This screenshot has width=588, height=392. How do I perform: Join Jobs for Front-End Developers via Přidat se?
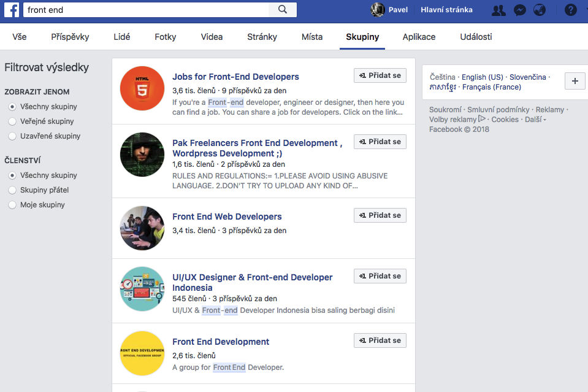coord(380,75)
